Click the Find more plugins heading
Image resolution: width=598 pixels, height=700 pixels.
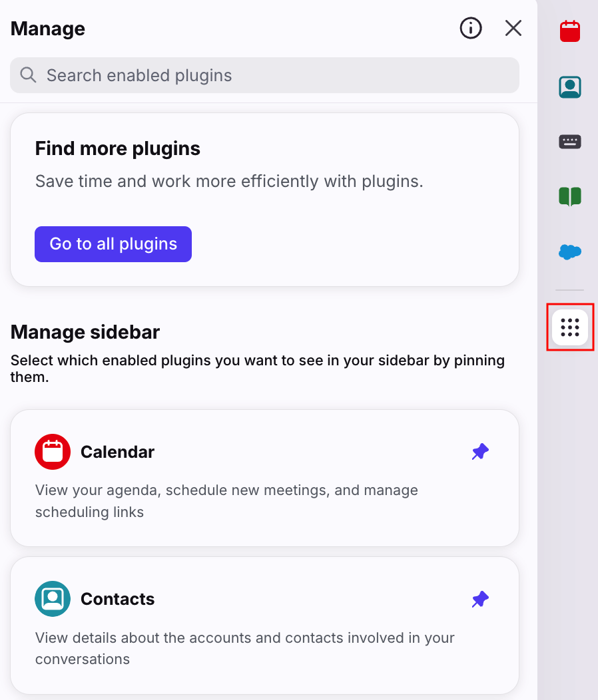pos(118,148)
